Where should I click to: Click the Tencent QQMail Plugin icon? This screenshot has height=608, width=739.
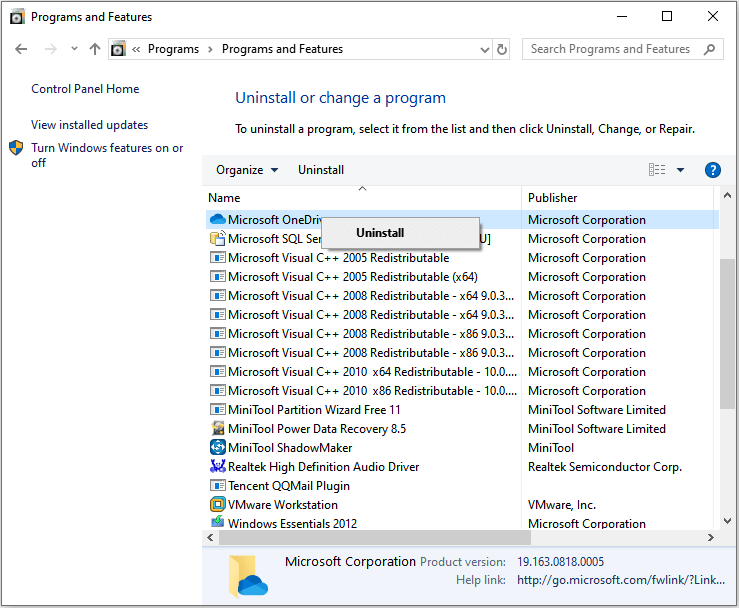(217, 485)
